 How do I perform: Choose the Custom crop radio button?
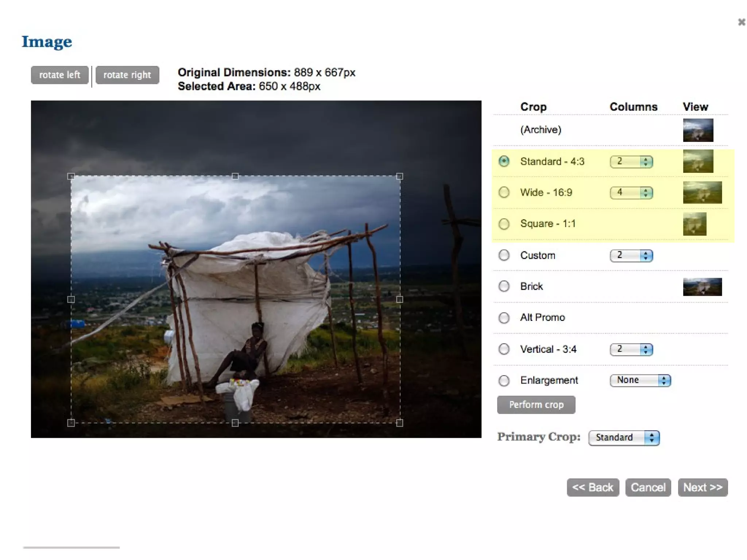pyautogui.click(x=504, y=255)
